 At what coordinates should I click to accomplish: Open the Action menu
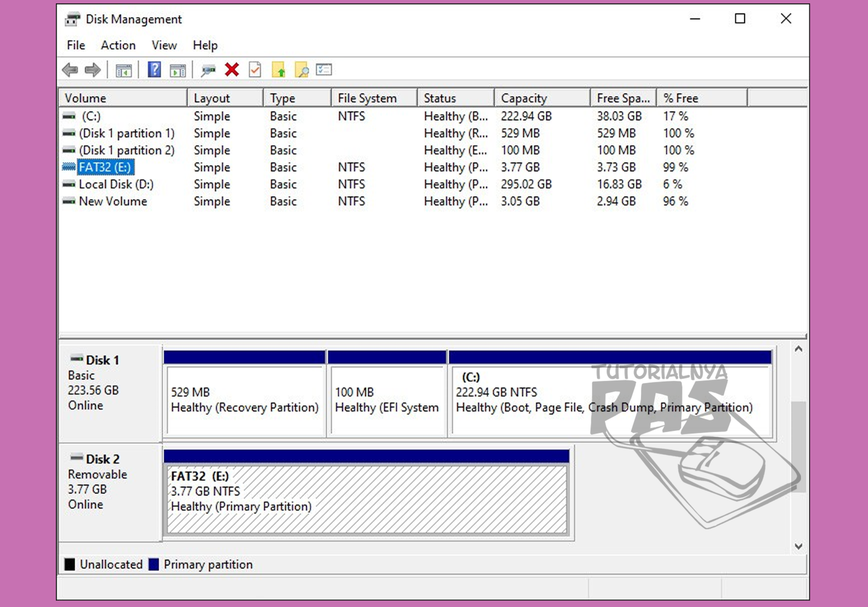click(118, 45)
